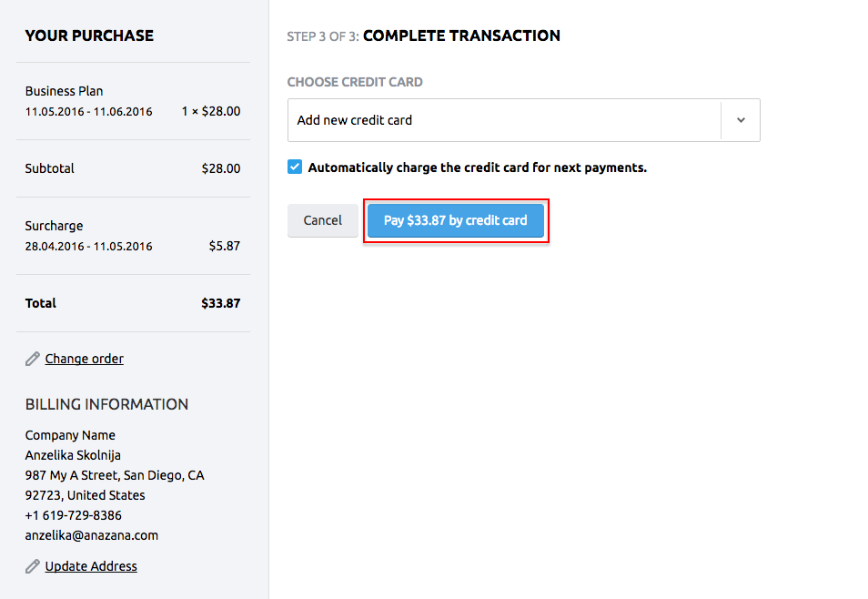The image size is (868, 599).
Task: Click the anzelika@anazana.com email text
Action: 92,535
